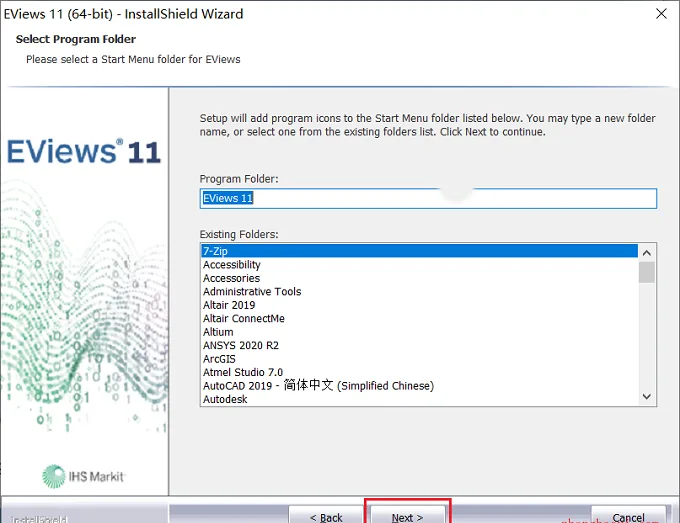Choose Accessories from the folder list
This screenshot has height=523, width=680.
[419, 278]
